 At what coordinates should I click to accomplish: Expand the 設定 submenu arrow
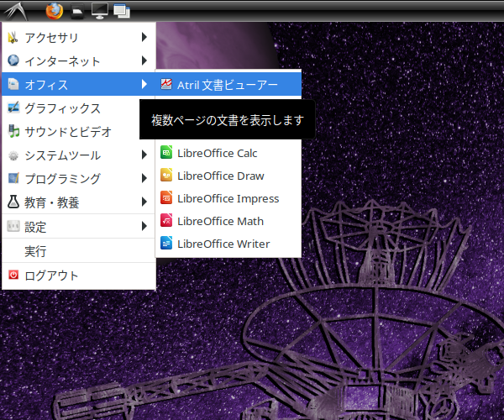pyautogui.click(x=144, y=226)
